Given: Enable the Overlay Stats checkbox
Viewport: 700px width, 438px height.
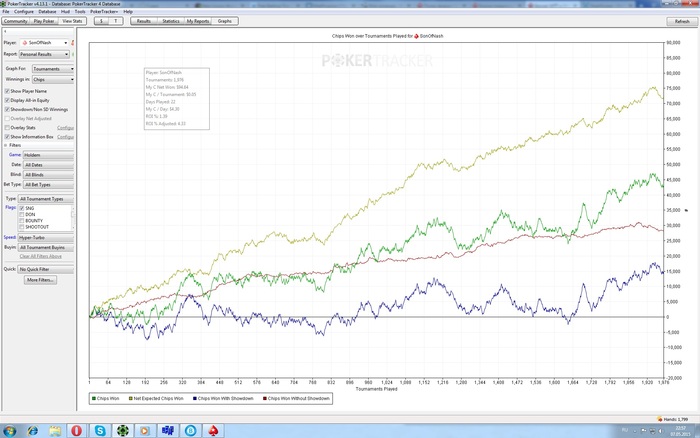Looking at the screenshot, I should 7,128.
